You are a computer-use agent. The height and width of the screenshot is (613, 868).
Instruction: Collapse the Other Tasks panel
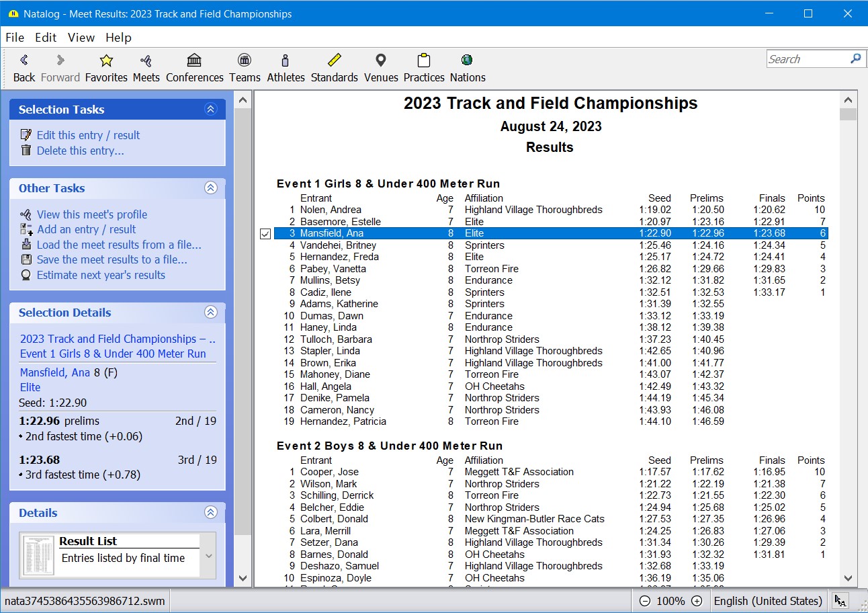click(x=211, y=188)
